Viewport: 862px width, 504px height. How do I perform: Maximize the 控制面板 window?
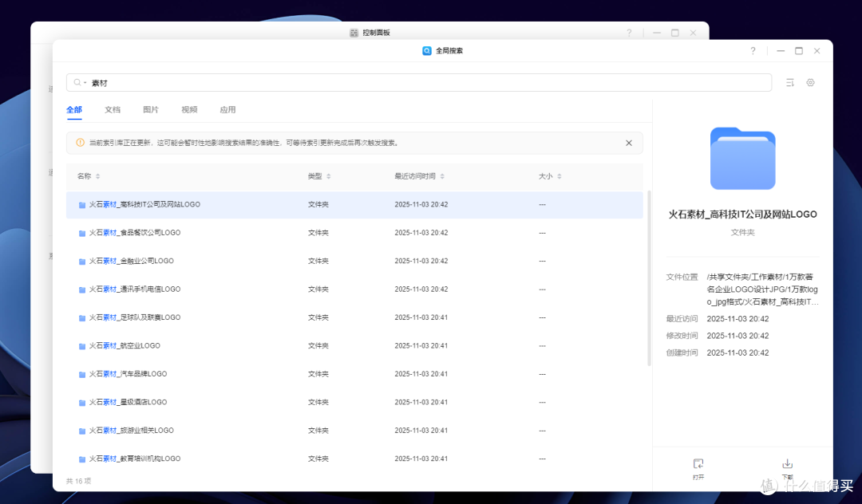pos(675,33)
